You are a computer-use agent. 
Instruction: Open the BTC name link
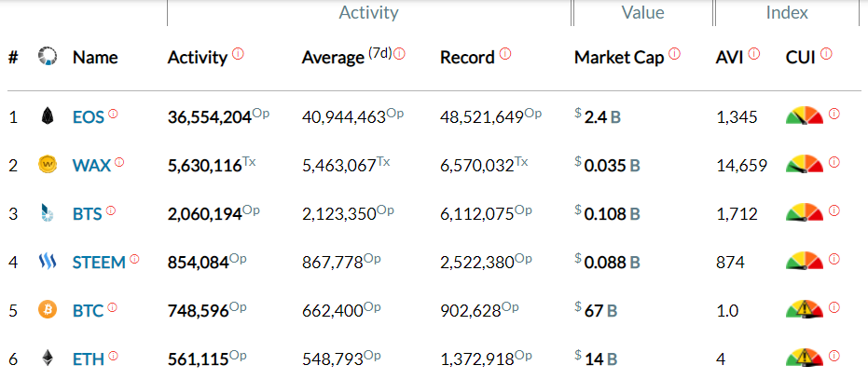[88, 311]
